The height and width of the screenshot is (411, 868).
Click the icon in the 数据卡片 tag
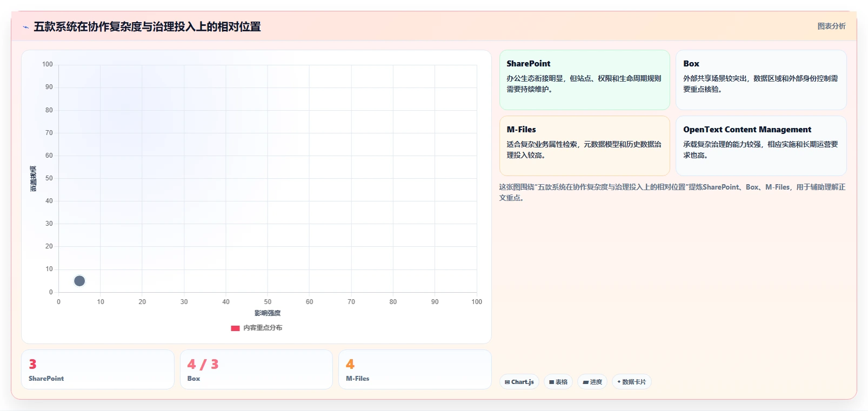click(619, 382)
